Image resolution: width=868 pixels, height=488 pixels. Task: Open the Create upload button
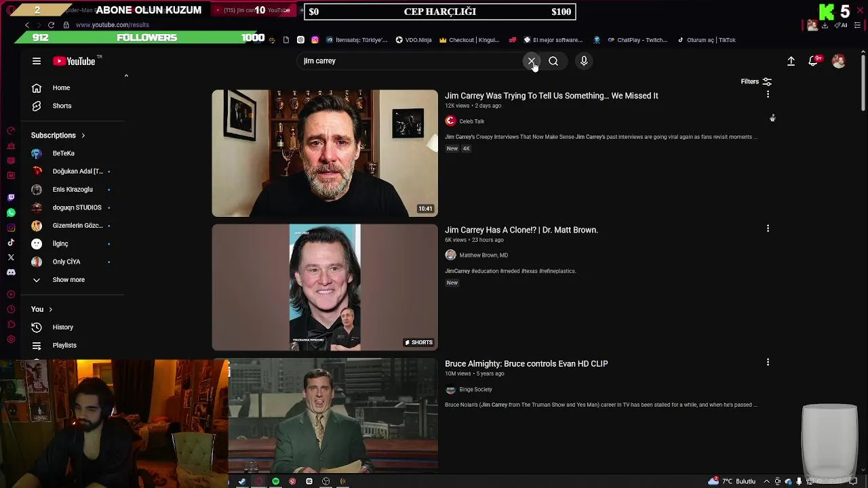[791, 61]
